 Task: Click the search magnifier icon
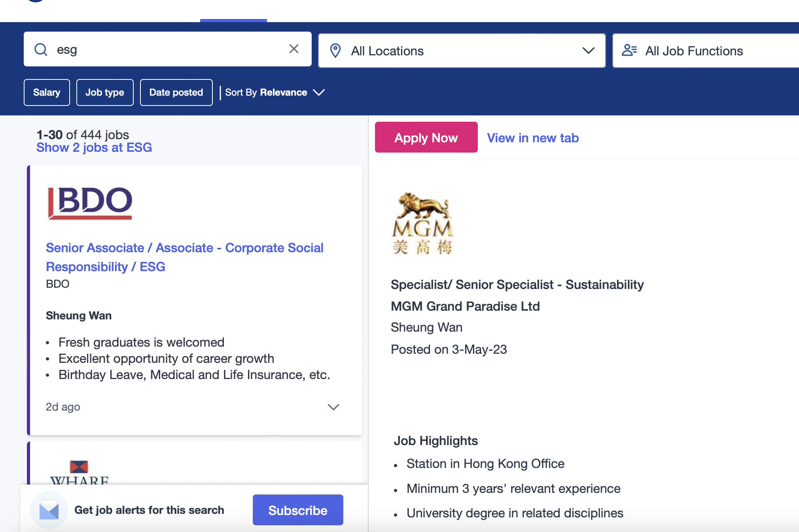(x=41, y=49)
